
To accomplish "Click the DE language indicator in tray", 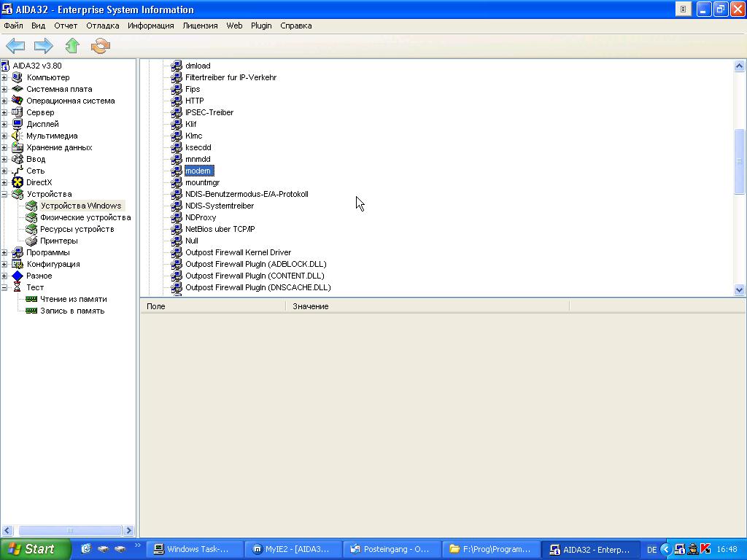I will point(651,550).
